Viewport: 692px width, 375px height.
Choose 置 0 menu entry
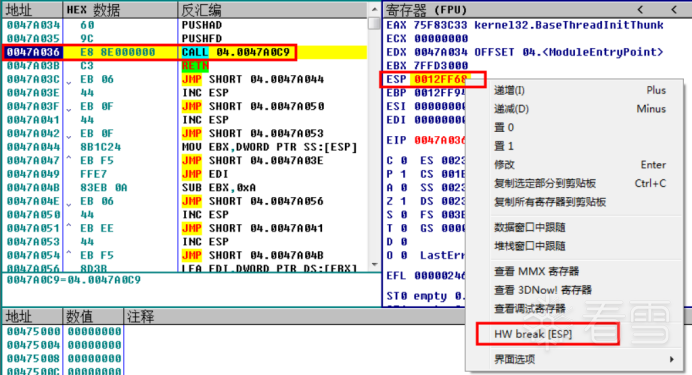(x=504, y=128)
